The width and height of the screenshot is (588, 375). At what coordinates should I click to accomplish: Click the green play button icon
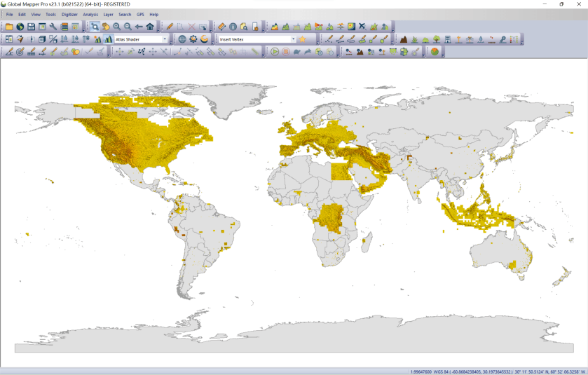275,51
